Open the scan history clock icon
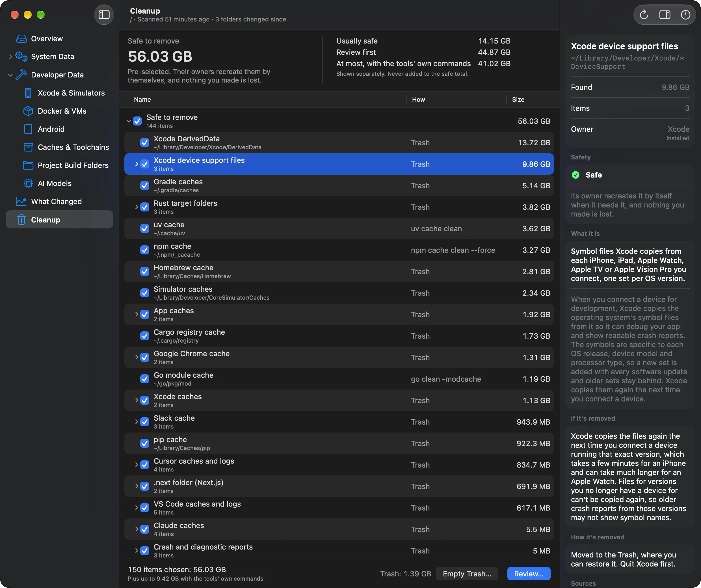The width and height of the screenshot is (701, 588). click(685, 15)
